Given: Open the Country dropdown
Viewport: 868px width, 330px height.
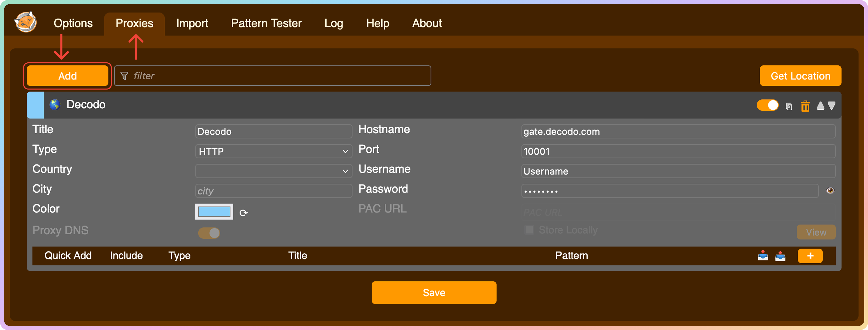Looking at the screenshot, I should coord(273,171).
